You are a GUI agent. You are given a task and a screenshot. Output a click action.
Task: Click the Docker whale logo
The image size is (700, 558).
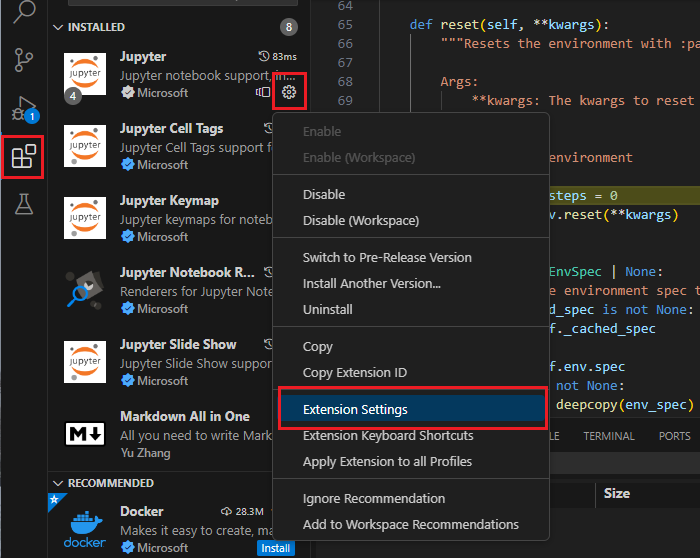(x=85, y=529)
